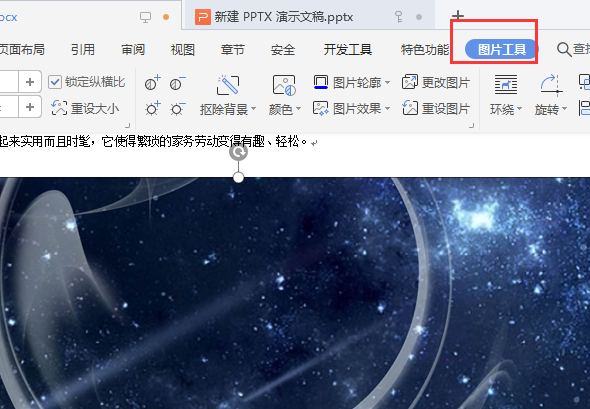The image size is (590, 409).
Task: Click the 环绕 text wrap icon
Action: click(506, 84)
